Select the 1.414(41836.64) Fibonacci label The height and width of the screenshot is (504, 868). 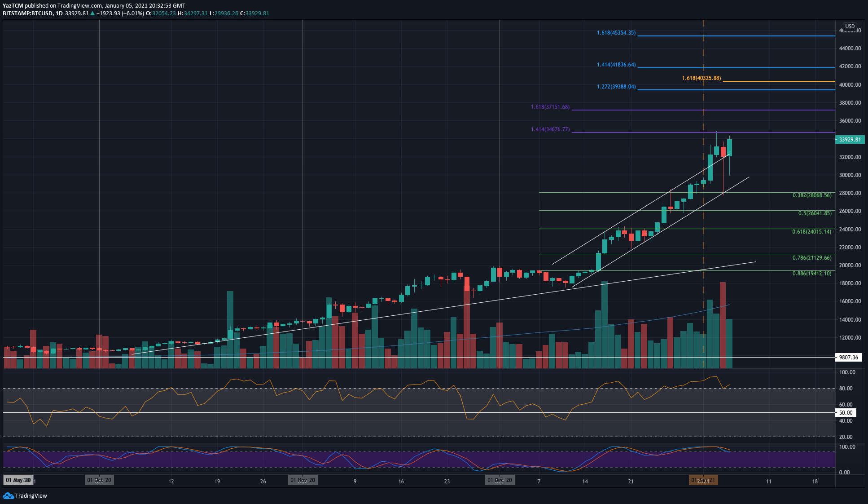(x=616, y=65)
